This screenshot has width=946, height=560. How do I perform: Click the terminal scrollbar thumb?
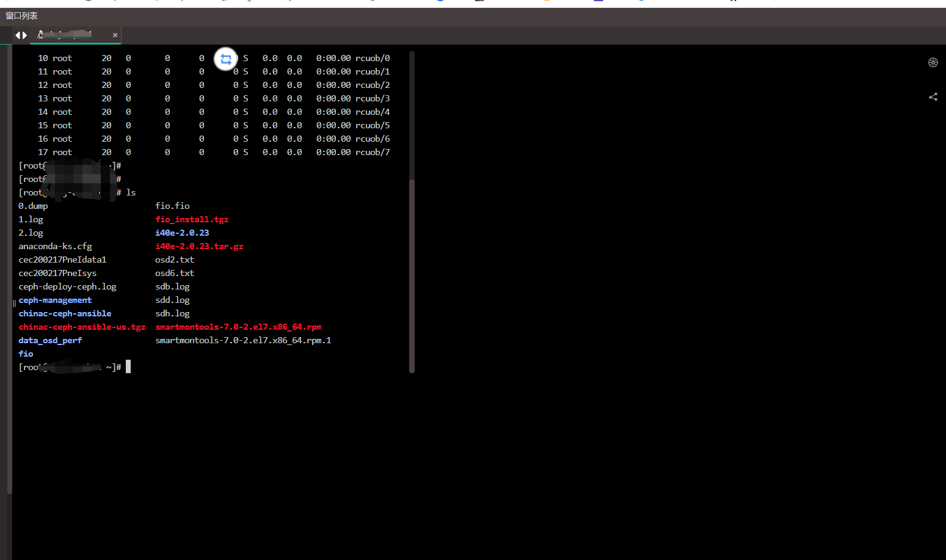pos(412,275)
